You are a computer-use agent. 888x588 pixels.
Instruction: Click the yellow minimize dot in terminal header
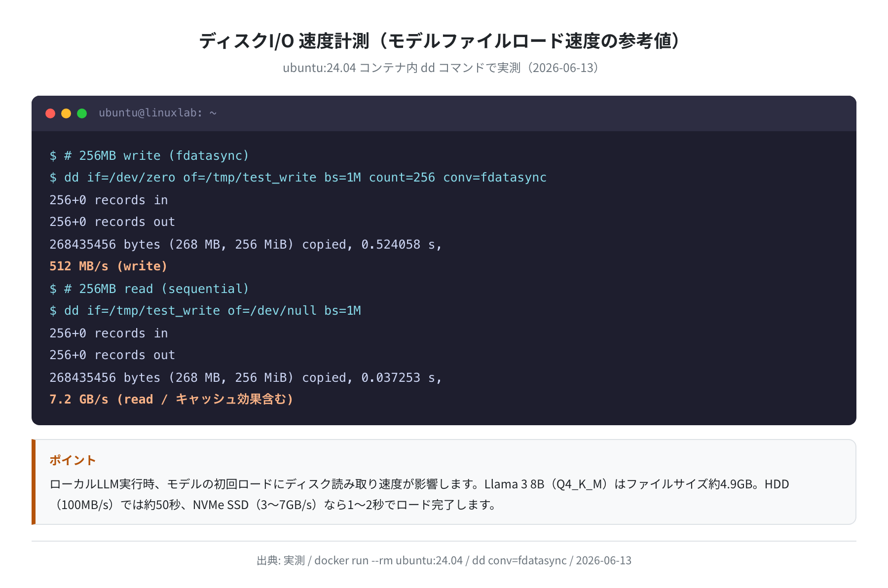66,113
